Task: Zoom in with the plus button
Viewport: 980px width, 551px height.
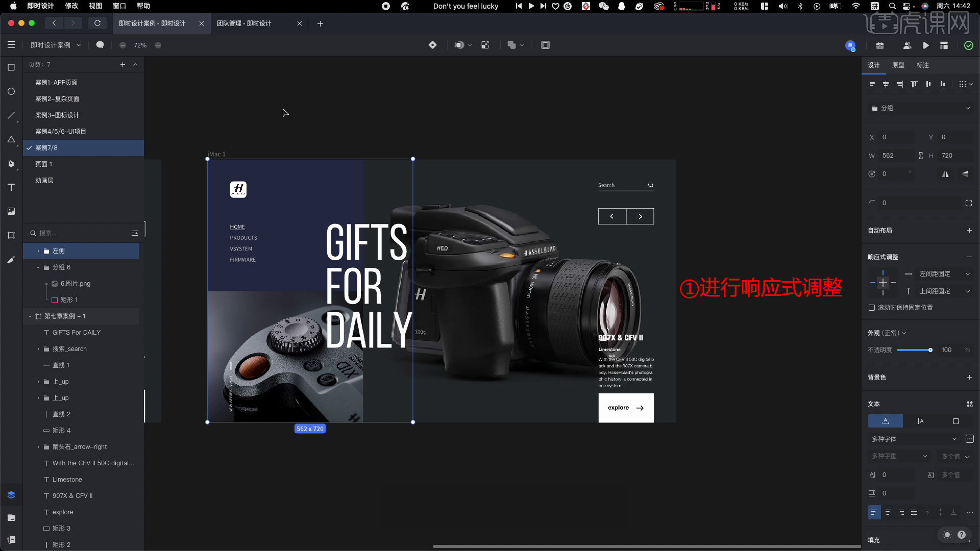Action: 158,45
